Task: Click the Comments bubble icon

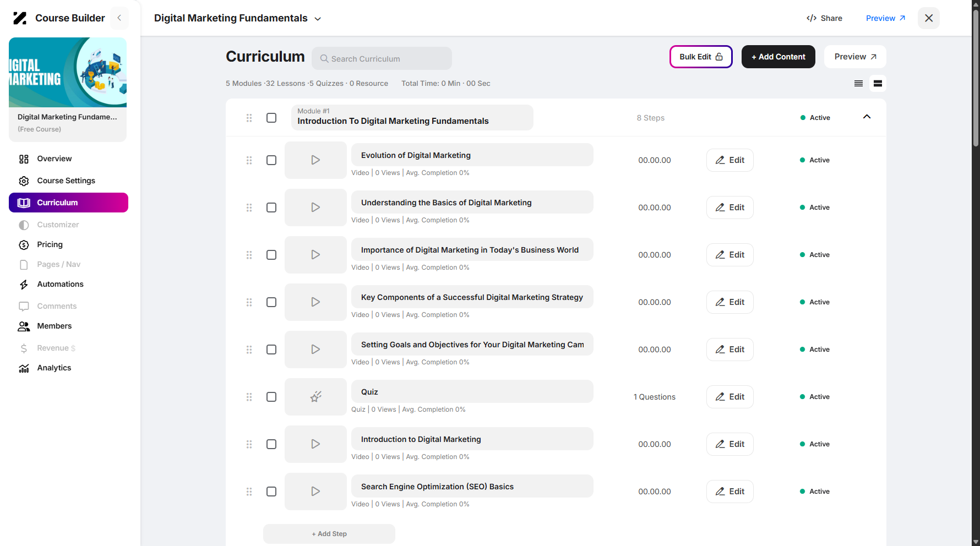Action: tap(24, 307)
